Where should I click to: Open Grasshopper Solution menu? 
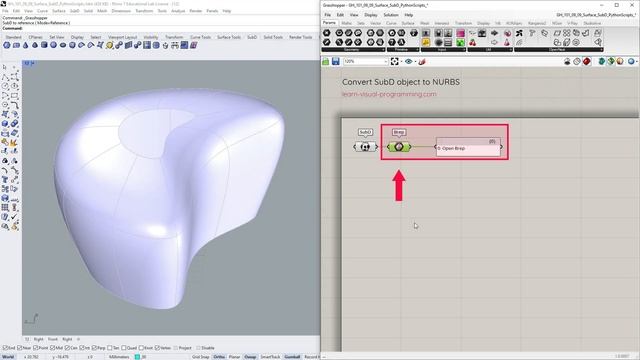(x=391, y=15)
